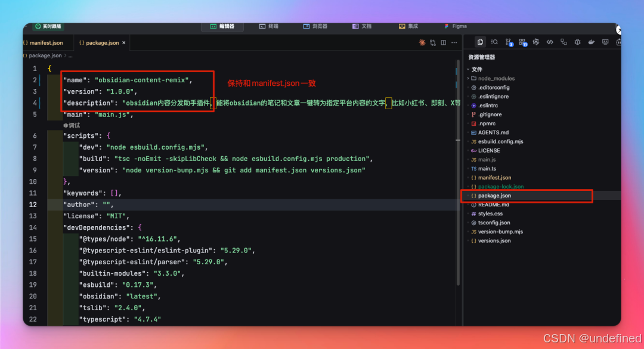Switch to the 编辑器 mode tab
Viewport: 644px width, 349px height.
pos(222,26)
